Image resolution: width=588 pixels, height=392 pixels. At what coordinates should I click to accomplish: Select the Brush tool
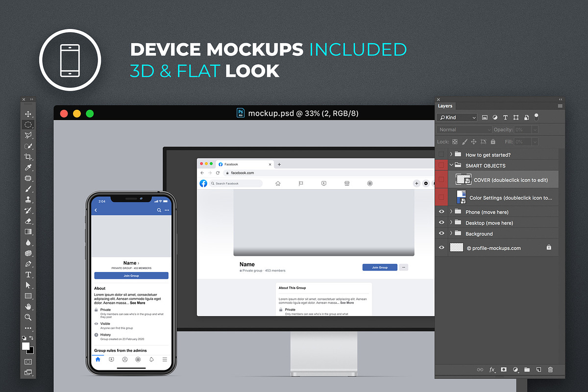tap(28, 189)
